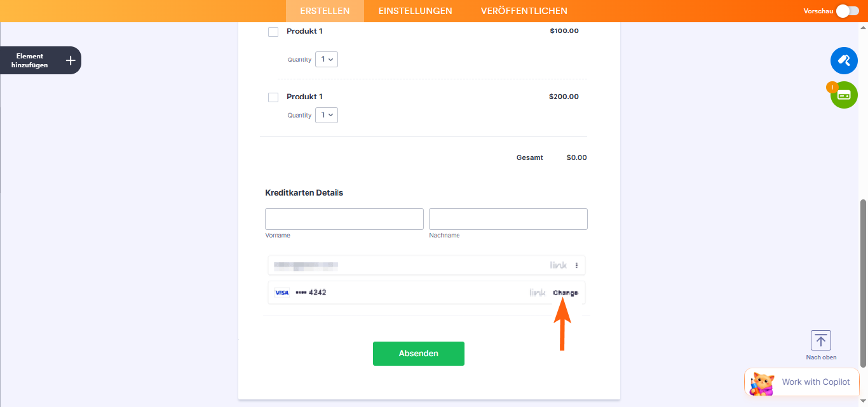Screen dimensions: 868x407
Task: Click the Nach oben arrow icon
Action: point(821,340)
